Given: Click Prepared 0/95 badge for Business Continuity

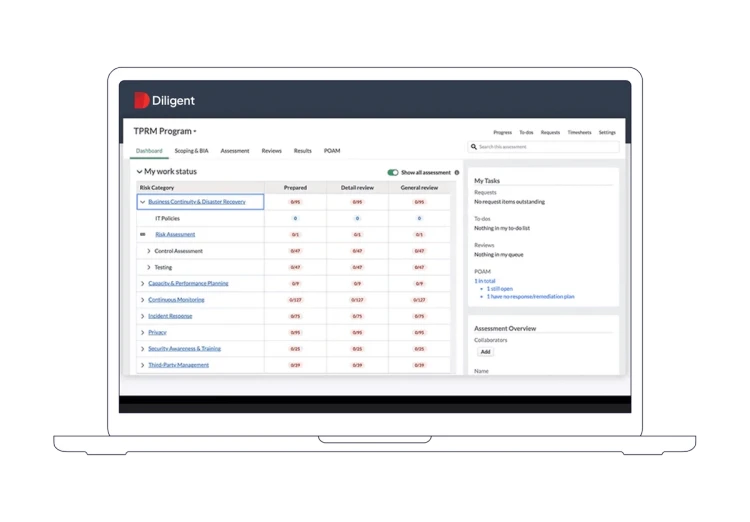Looking at the screenshot, I should 295,202.
